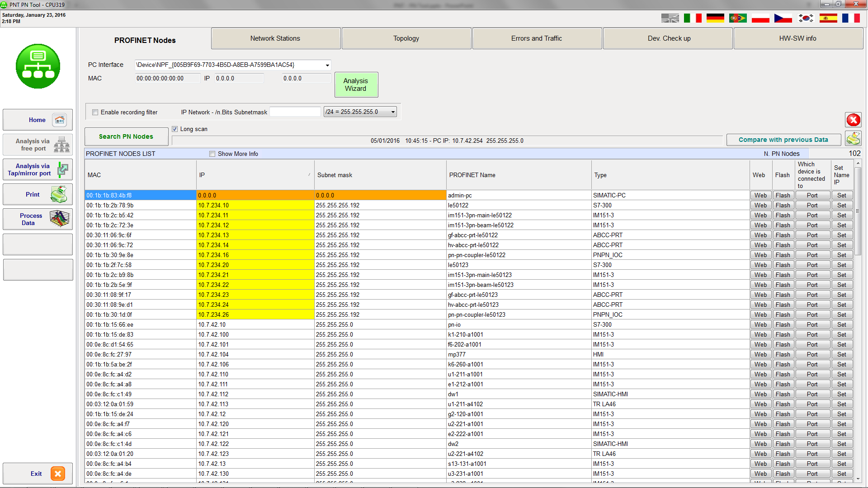The height and width of the screenshot is (488, 868).
Task: Expand the PC Interface dropdown menu
Action: point(326,65)
